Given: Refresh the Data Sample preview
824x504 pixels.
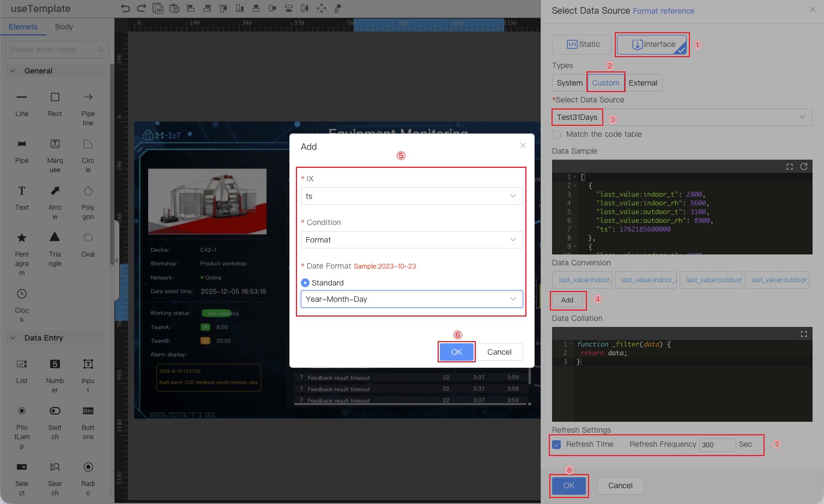Looking at the screenshot, I should [804, 167].
